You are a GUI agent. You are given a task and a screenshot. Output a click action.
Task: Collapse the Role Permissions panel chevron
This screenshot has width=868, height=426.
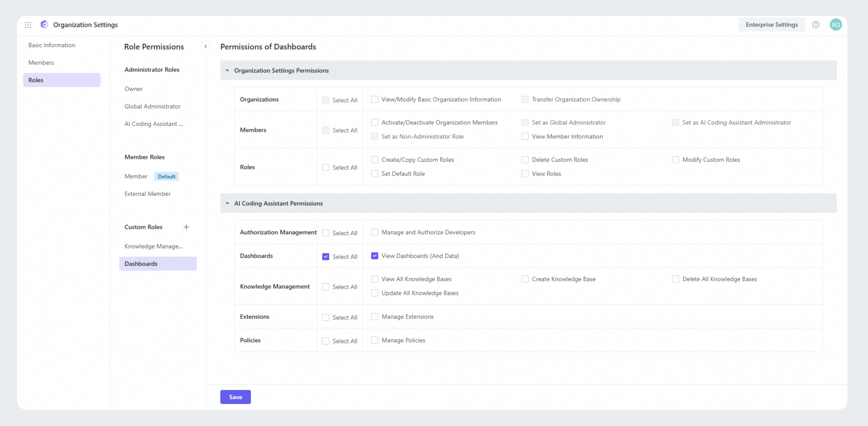pyautogui.click(x=205, y=46)
